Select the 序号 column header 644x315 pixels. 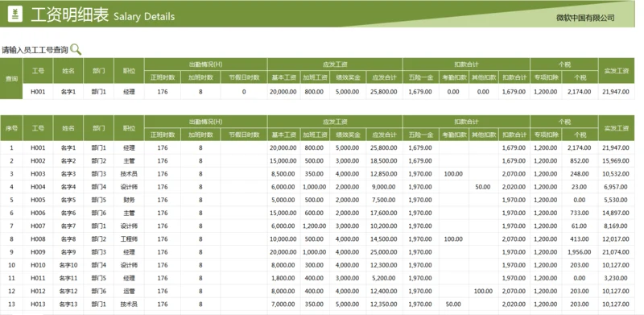(11, 128)
